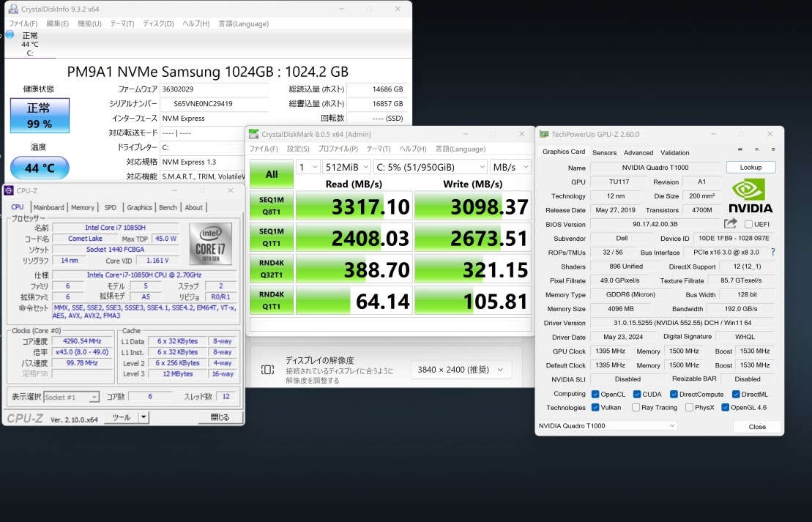Toggle the OpenGL 4.6 checkbox

(725, 408)
